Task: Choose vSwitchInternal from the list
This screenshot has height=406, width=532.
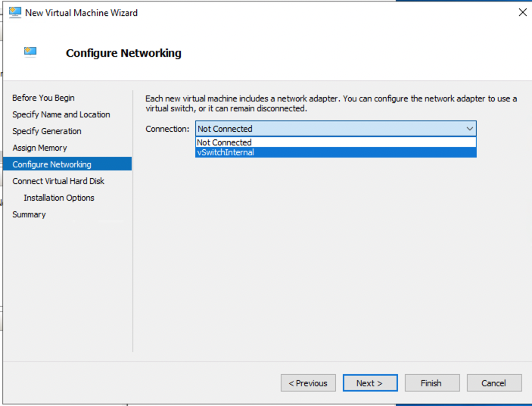Action: click(x=336, y=152)
